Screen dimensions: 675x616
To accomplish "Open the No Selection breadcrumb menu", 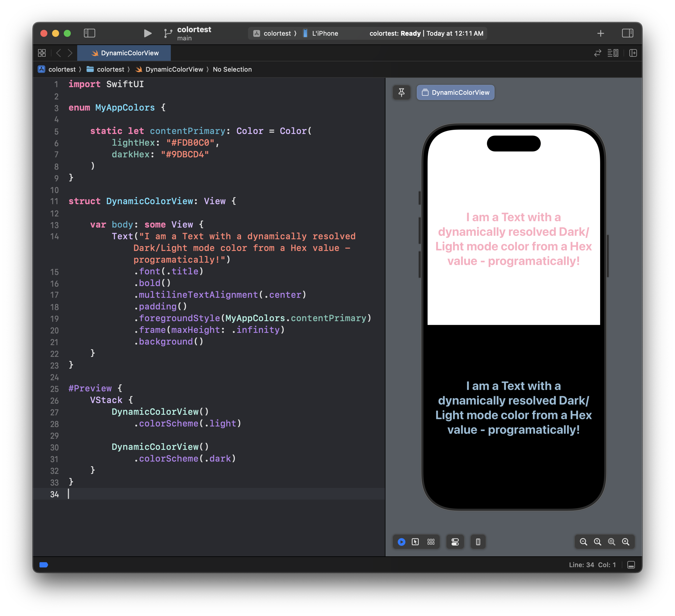I will pyautogui.click(x=232, y=69).
